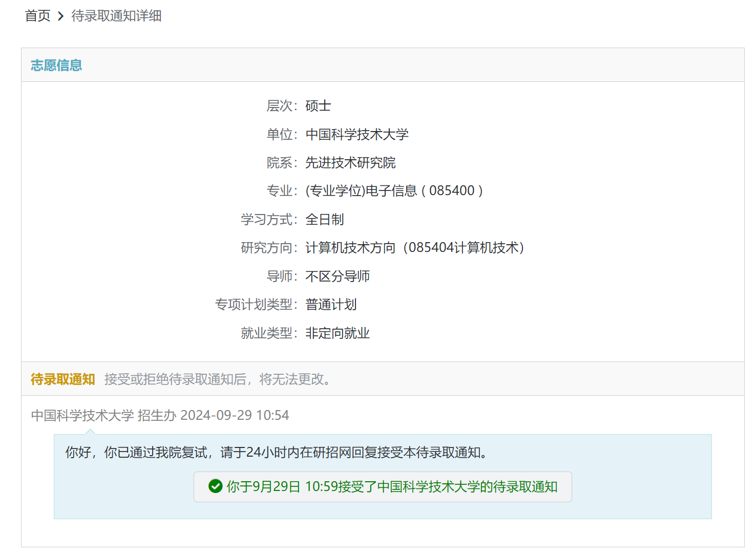Click the 首页 breadcrumb link
Screen dimensions: 756x556
[x=37, y=16]
